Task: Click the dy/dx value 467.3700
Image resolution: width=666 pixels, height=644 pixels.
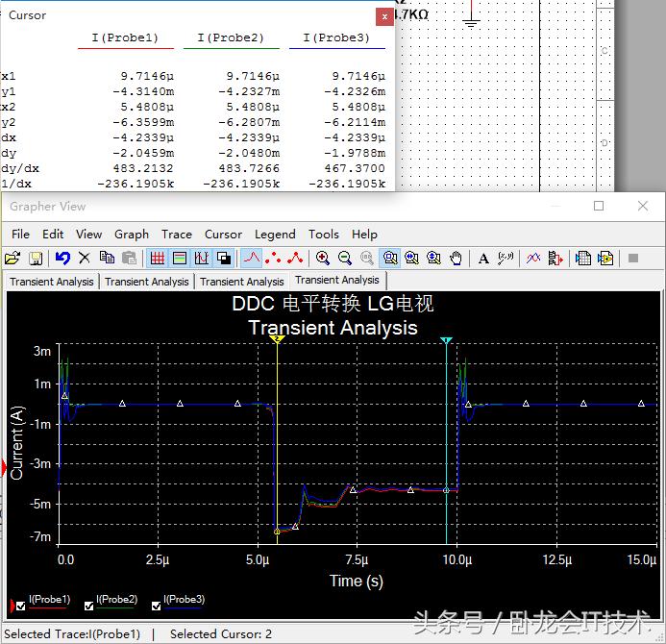Action: (x=355, y=168)
